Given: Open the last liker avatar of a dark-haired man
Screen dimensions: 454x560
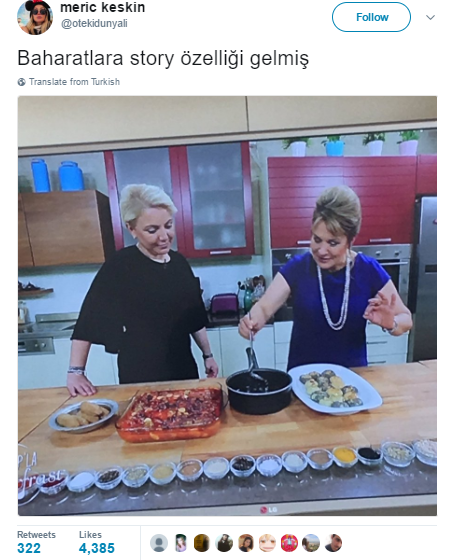Looking at the screenshot, I should click(333, 543).
